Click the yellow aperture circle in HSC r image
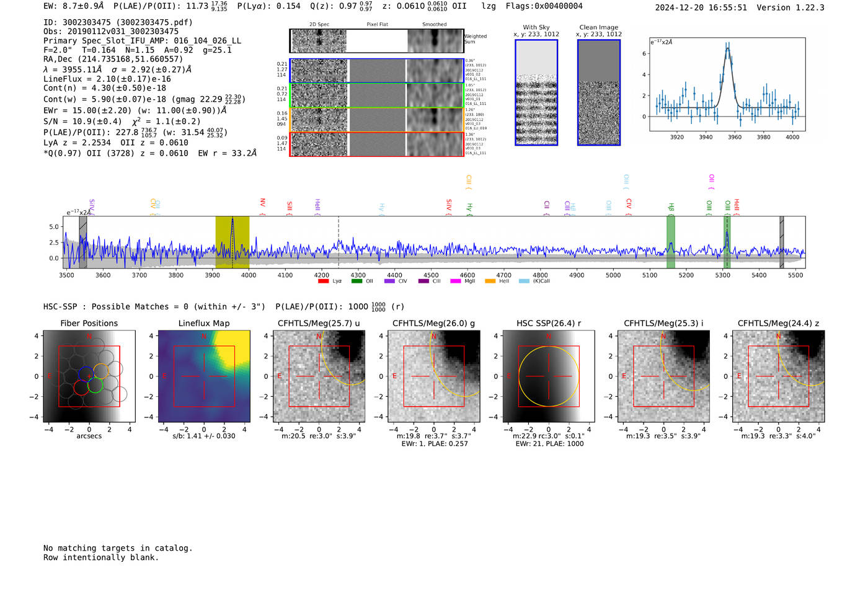Viewport: 868px width, 591px height. click(x=549, y=376)
